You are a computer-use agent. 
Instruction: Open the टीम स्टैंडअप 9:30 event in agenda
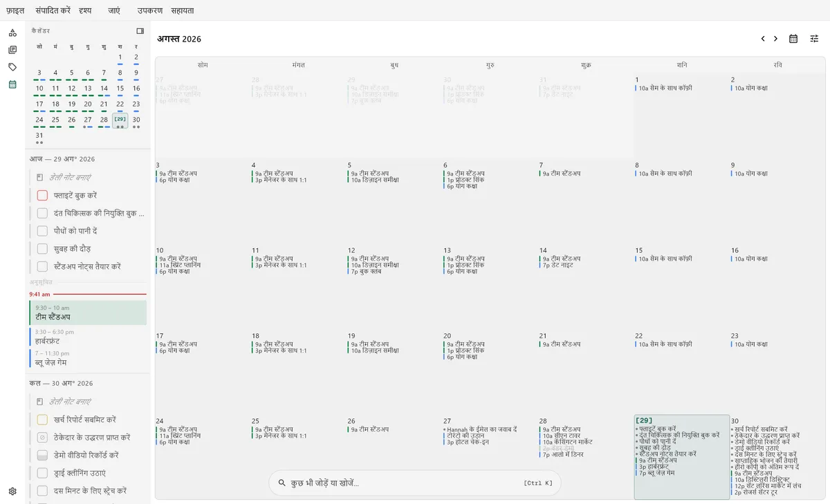click(x=88, y=313)
